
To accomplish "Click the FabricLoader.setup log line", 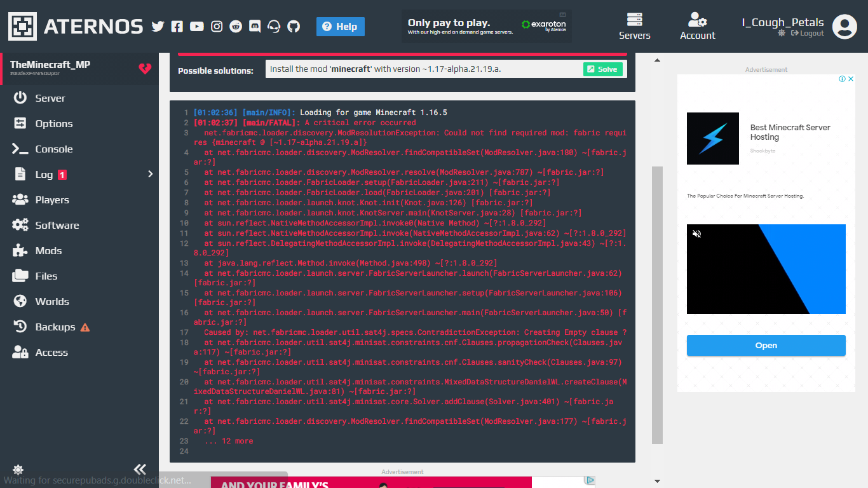I will (381, 182).
